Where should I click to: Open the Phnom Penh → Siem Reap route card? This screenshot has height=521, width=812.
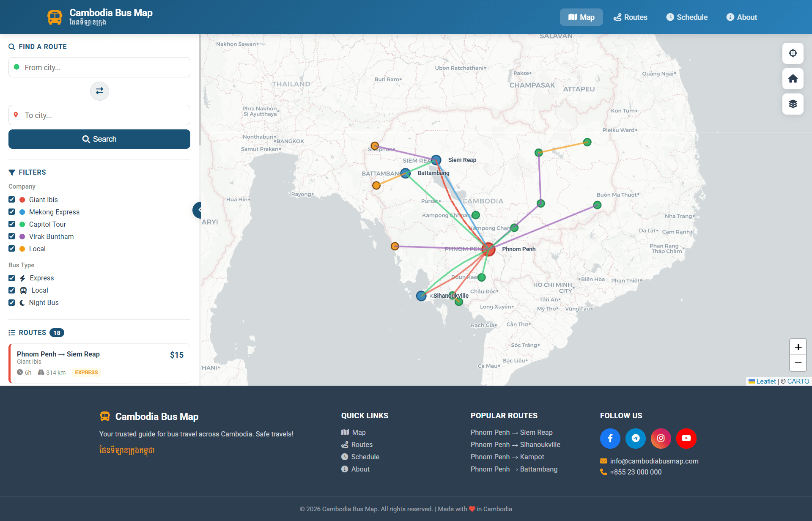pos(99,363)
